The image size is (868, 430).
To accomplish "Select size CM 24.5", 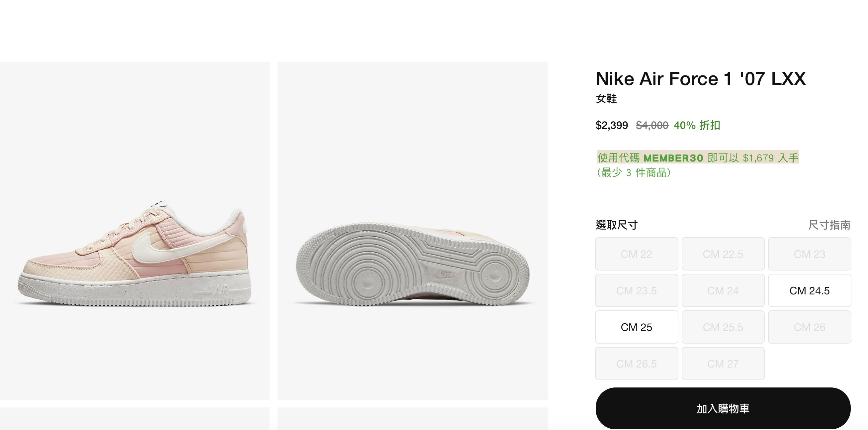I will click(x=810, y=290).
